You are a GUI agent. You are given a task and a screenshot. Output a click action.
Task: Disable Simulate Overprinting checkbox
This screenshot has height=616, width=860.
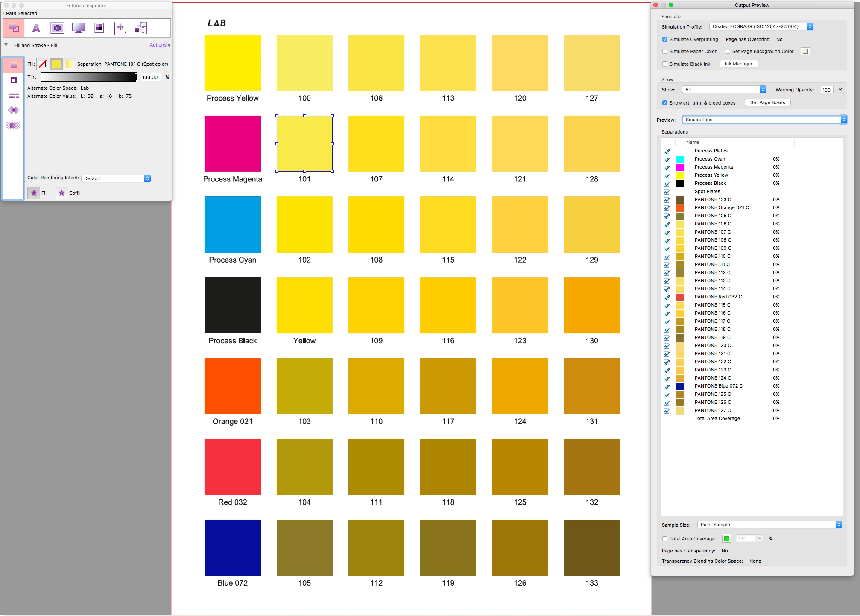click(x=665, y=39)
